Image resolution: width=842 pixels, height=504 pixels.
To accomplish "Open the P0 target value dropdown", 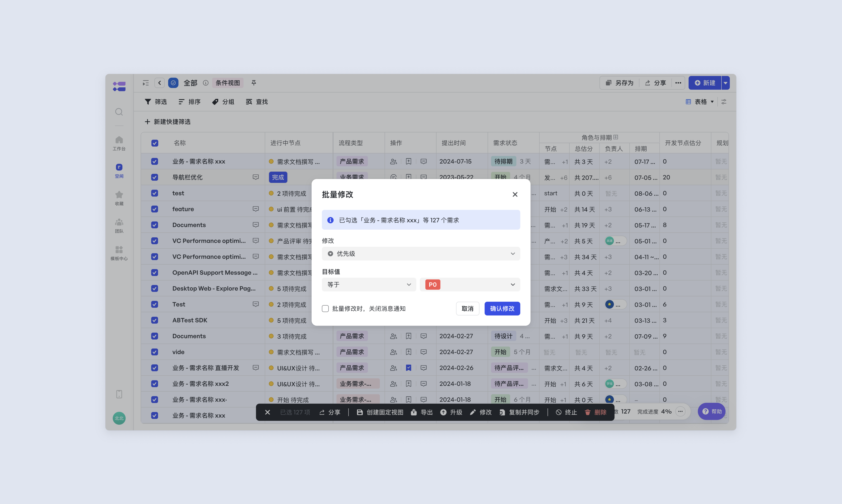I will tap(470, 285).
